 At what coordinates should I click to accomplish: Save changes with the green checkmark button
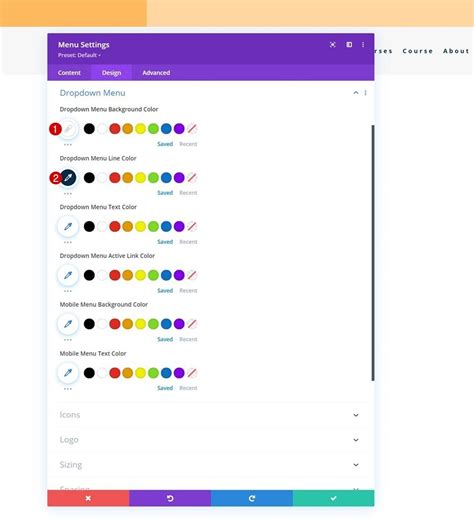(x=333, y=498)
